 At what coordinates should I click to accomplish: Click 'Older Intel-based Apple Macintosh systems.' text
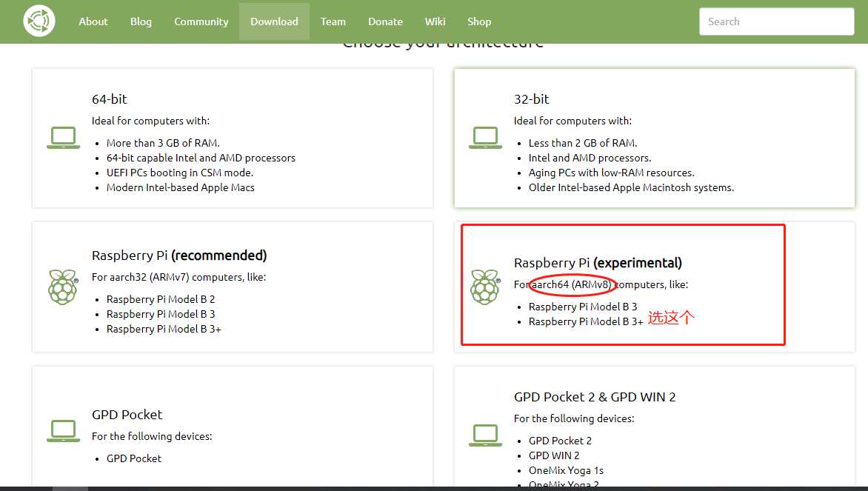pyautogui.click(x=631, y=187)
